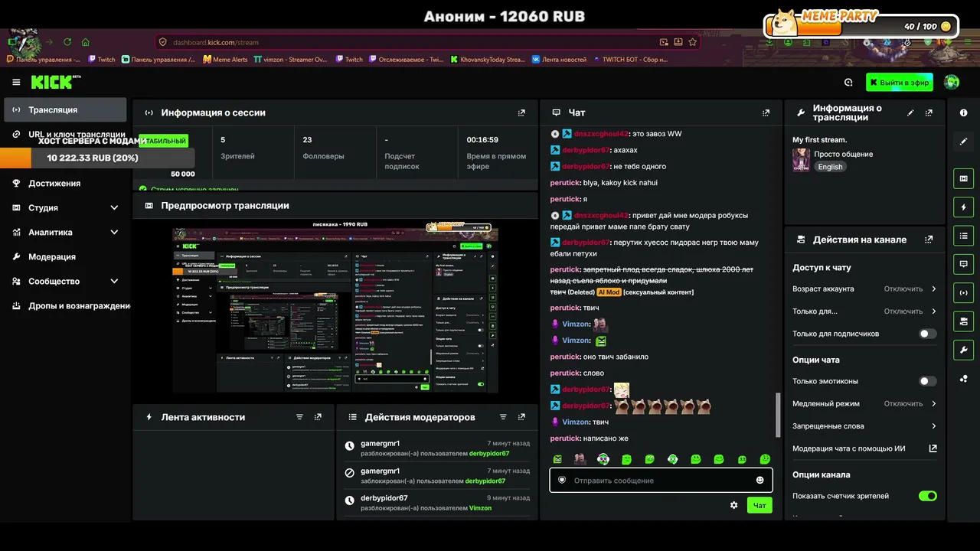
Task: Send message with the Чат button
Action: click(759, 505)
